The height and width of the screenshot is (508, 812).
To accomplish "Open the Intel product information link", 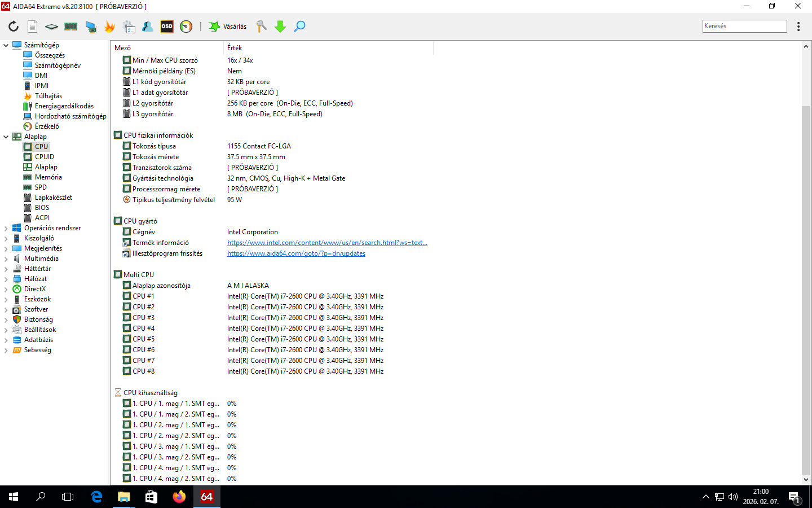I will pyautogui.click(x=327, y=243).
